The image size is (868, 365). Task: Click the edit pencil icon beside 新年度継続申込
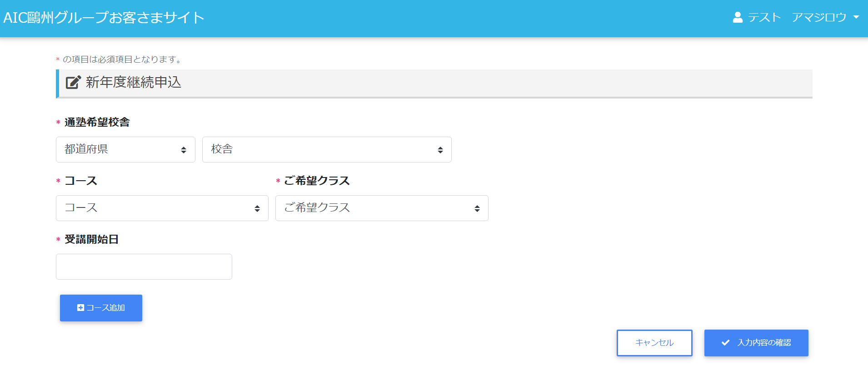click(x=73, y=82)
